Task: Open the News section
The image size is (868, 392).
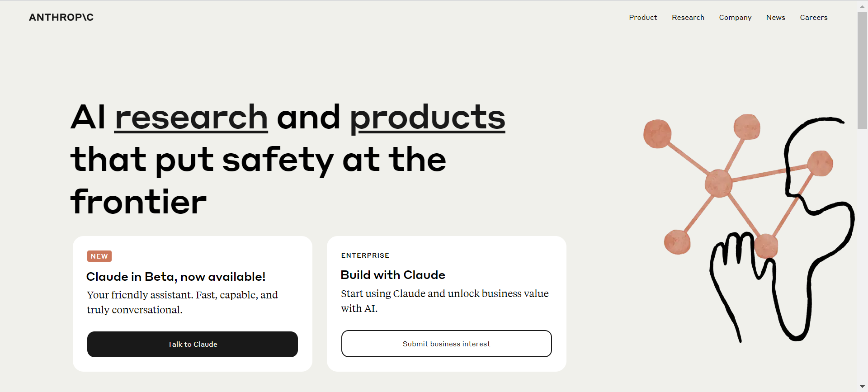Action: click(775, 17)
